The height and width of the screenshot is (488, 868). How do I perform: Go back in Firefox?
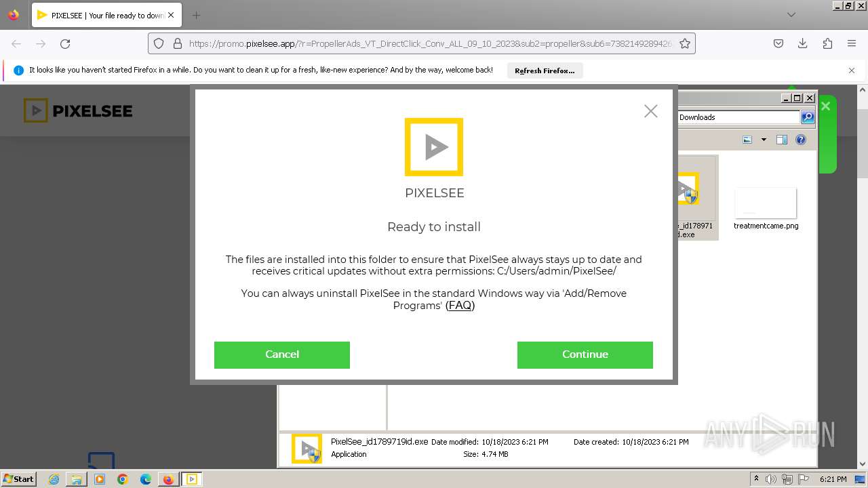pos(16,43)
